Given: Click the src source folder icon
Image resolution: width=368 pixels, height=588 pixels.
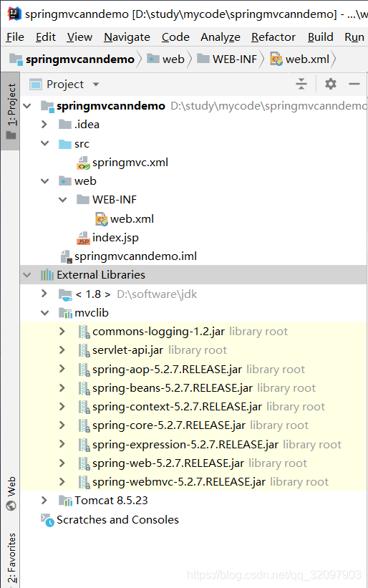Looking at the screenshot, I should (65, 144).
